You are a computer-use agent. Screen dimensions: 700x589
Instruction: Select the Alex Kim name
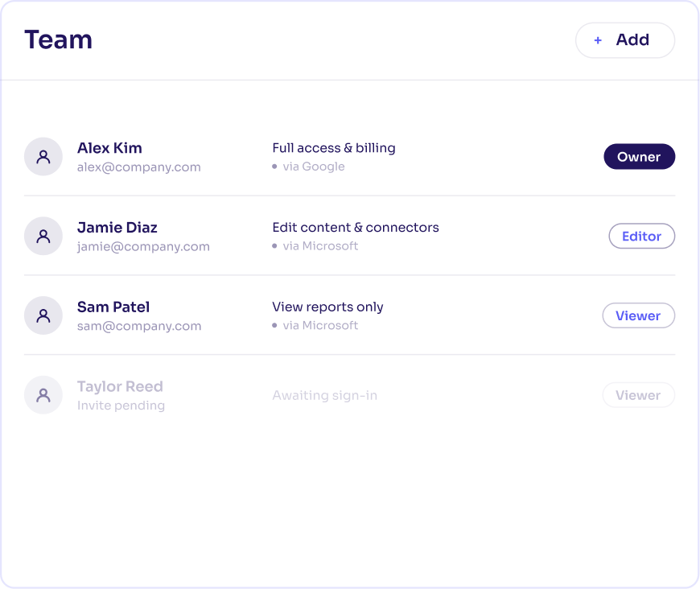[x=109, y=148]
